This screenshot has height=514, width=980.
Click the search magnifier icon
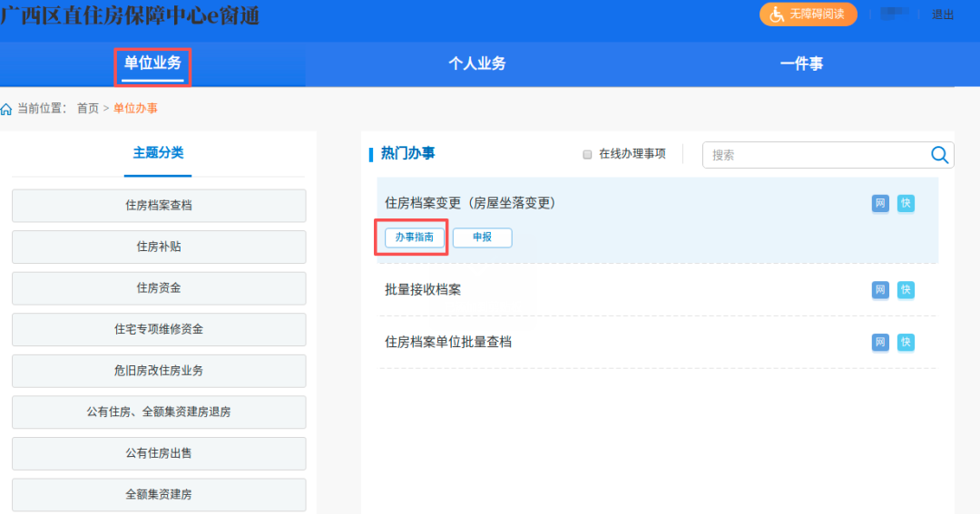(940, 154)
